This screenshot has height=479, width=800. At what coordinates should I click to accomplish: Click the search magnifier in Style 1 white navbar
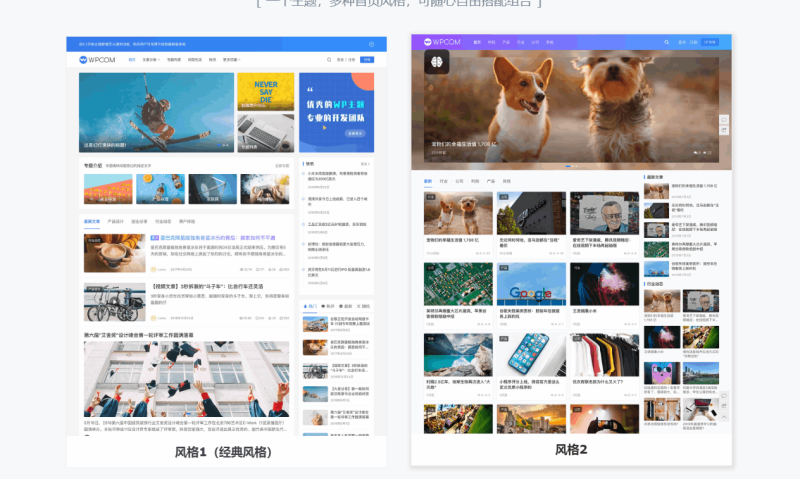[x=329, y=60]
